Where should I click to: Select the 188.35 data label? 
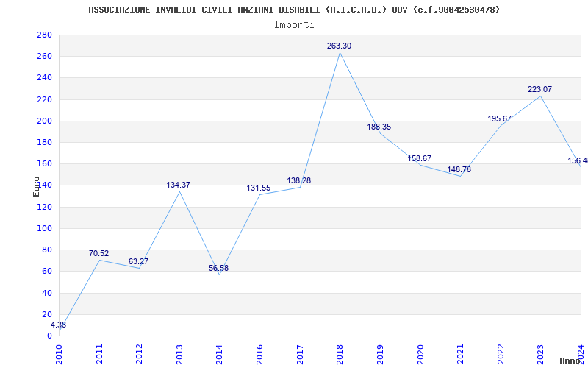pyautogui.click(x=379, y=127)
